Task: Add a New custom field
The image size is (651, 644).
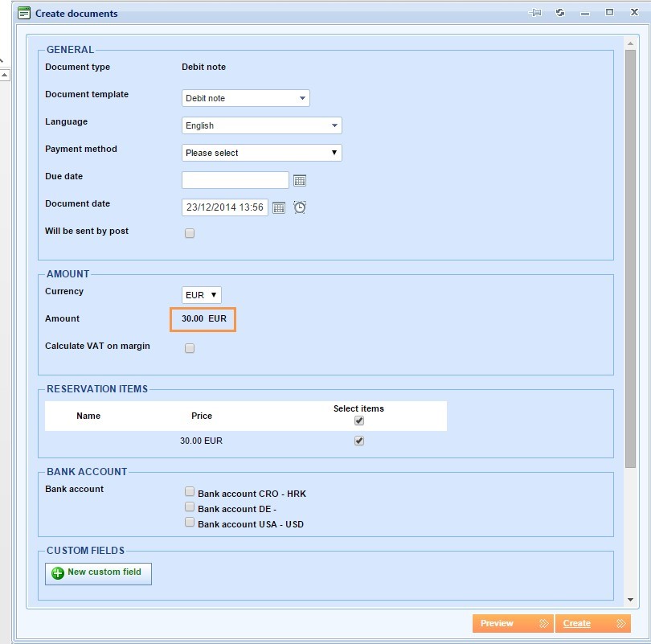Action: click(98, 574)
